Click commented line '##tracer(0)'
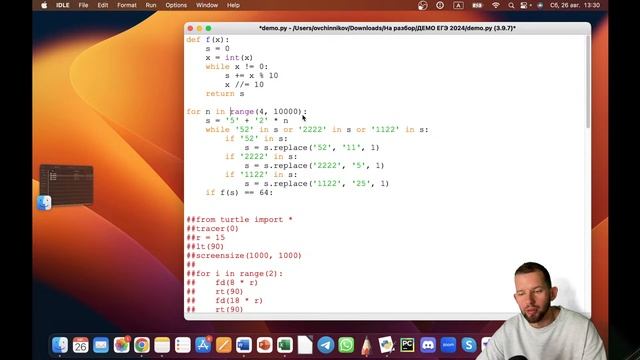The image size is (640, 360). pos(213,229)
